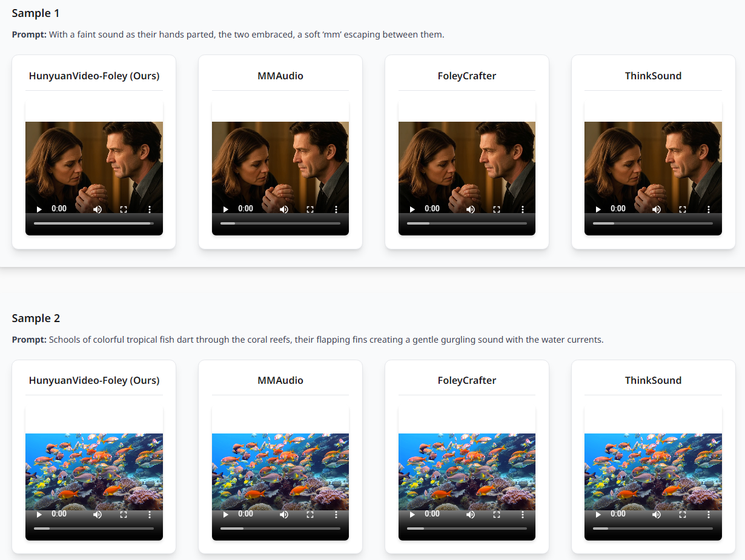The height and width of the screenshot is (560, 745).
Task: Mute the Sample 2 MMAudio video
Action: click(x=283, y=514)
